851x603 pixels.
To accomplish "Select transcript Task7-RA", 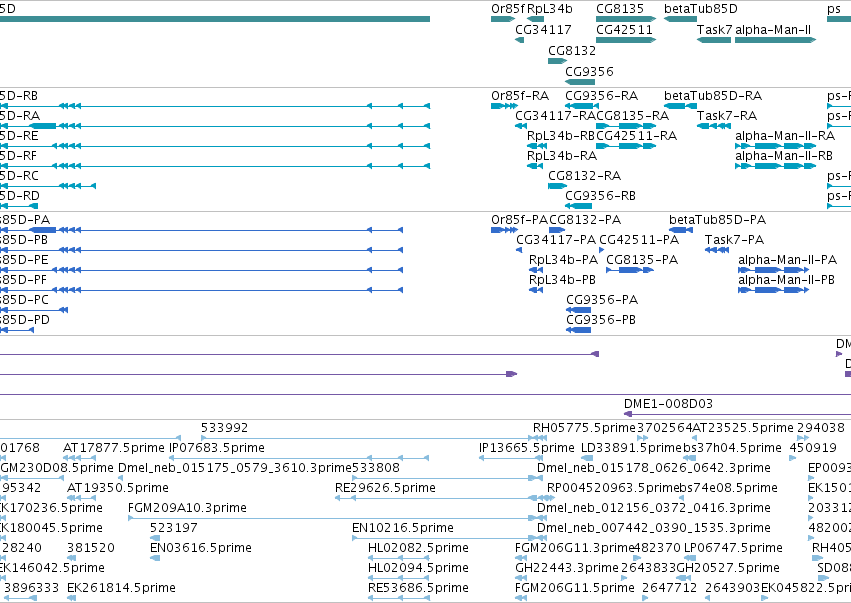I will [x=727, y=116].
